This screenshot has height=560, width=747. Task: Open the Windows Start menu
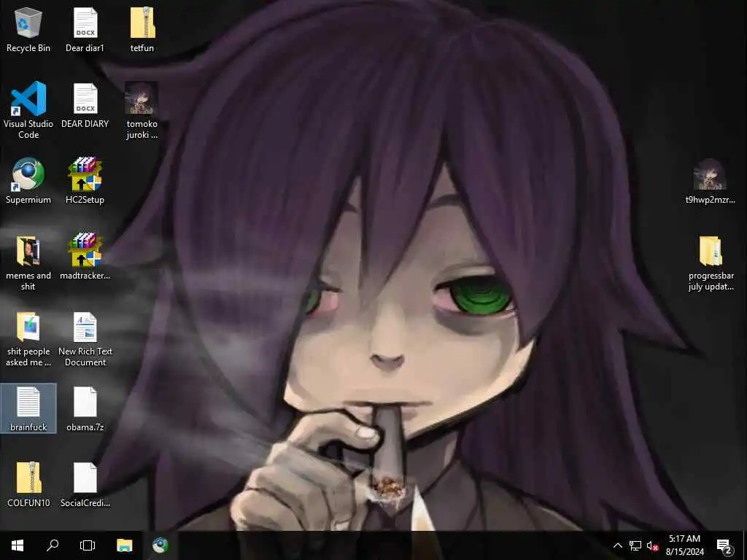(x=18, y=545)
